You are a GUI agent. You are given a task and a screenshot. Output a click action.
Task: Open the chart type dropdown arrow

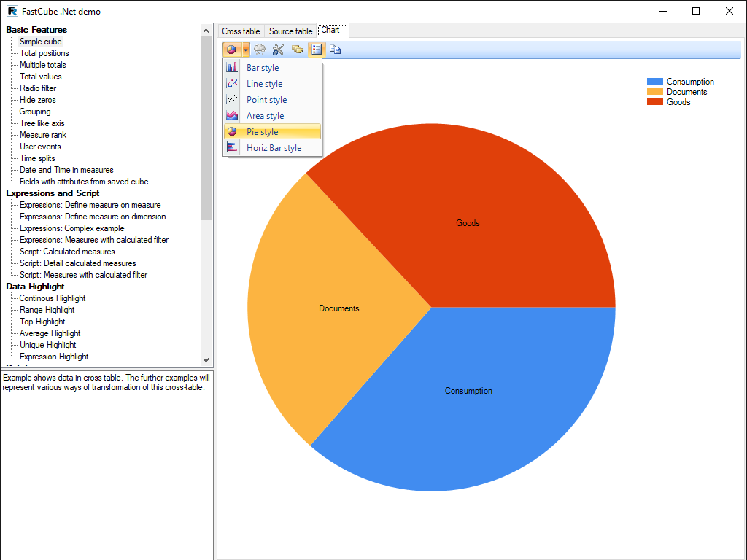[246, 50]
